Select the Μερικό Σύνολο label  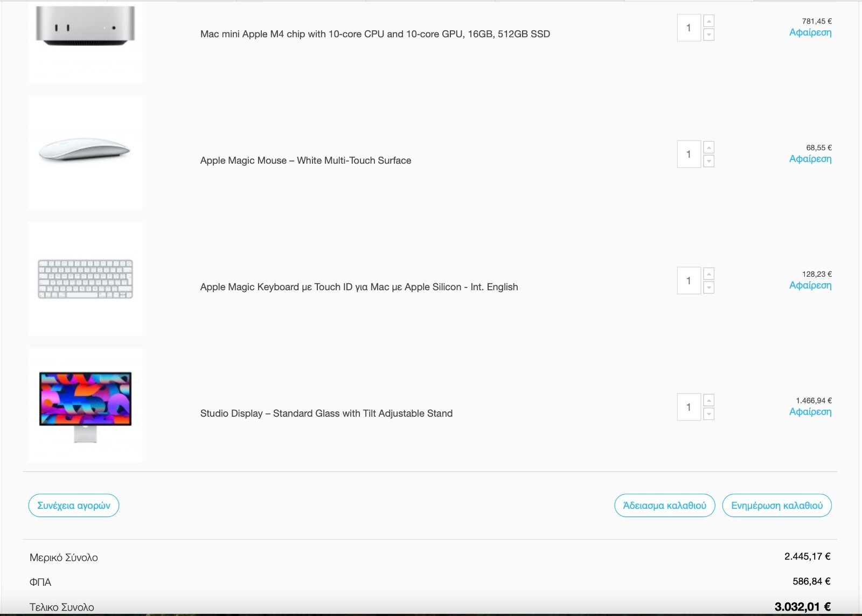point(64,558)
